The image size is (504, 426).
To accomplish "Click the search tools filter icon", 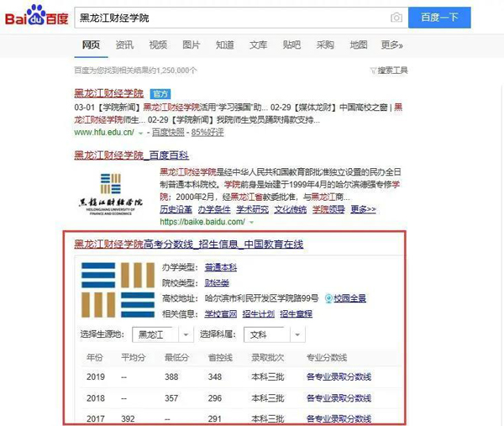I will 373,71.
